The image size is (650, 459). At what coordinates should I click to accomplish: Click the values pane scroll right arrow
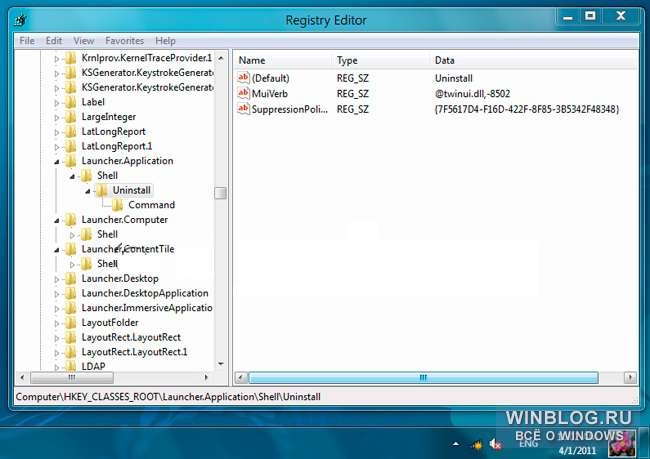(x=630, y=377)
